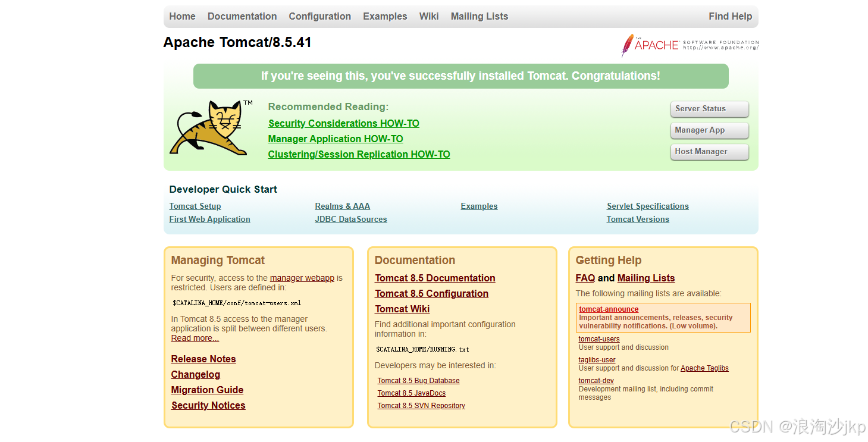Open the Migration Guide link
The height and width of the screenshot is (442, 868).
coord(208,390)
